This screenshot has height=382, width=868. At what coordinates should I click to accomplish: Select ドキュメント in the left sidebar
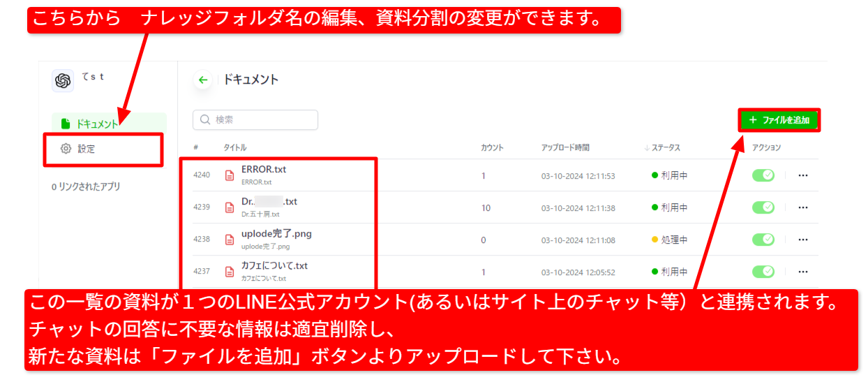(96, 124)
